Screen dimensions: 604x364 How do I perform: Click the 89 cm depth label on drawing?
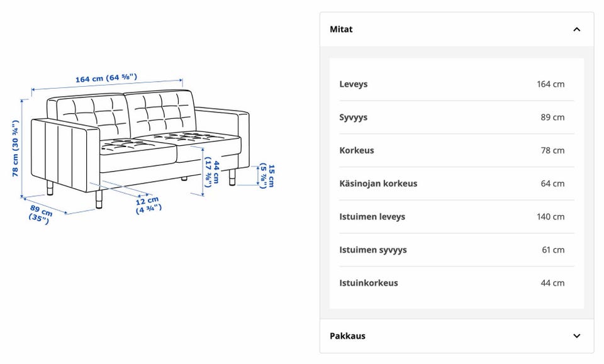tap(40, 214)
